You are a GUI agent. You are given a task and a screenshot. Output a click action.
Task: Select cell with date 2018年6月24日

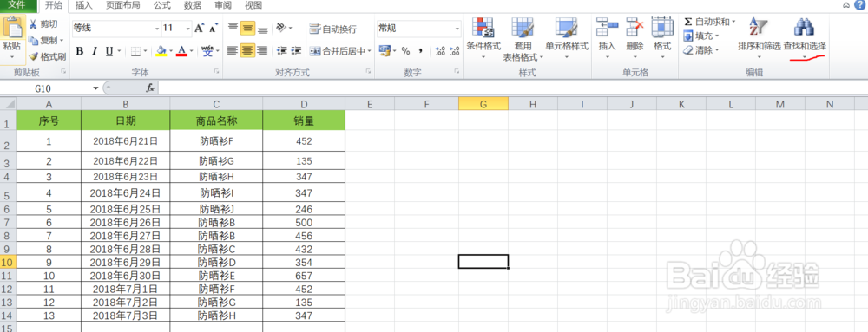click(x=126, y=193)
